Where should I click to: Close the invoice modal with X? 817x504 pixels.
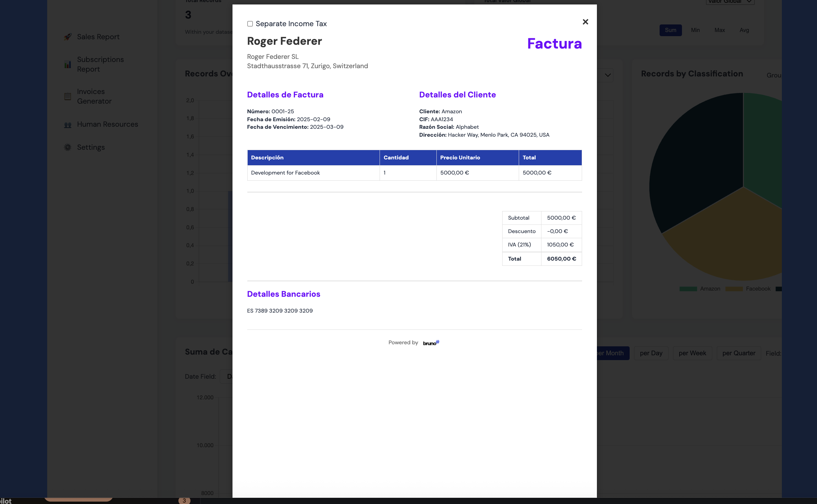585,22
